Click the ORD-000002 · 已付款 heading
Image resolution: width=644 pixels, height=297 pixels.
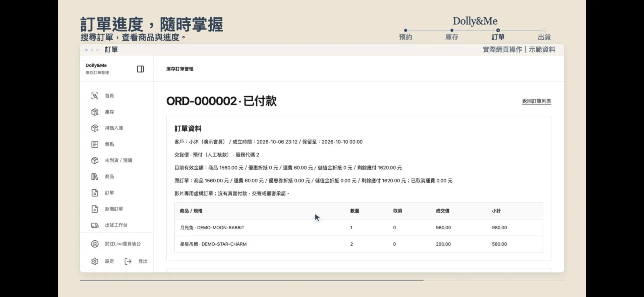tap(221, 101)
